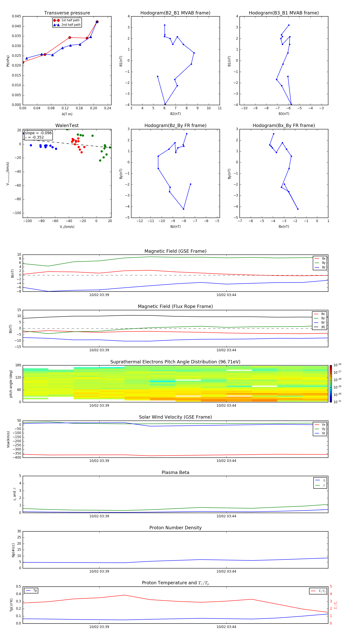The height and width of the screenshot is (644, 351).
Task: Click the 'Plasma Beta' plot title
Action: pos(175,472)
